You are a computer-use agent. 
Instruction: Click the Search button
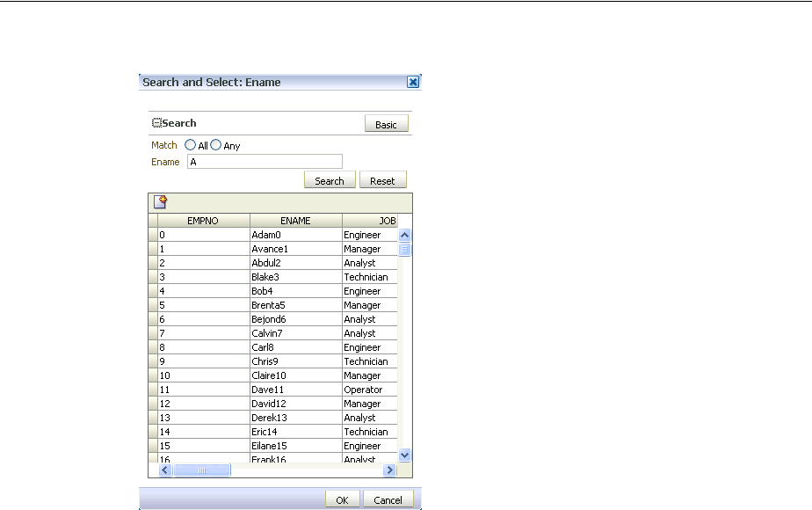coord(330,180)
